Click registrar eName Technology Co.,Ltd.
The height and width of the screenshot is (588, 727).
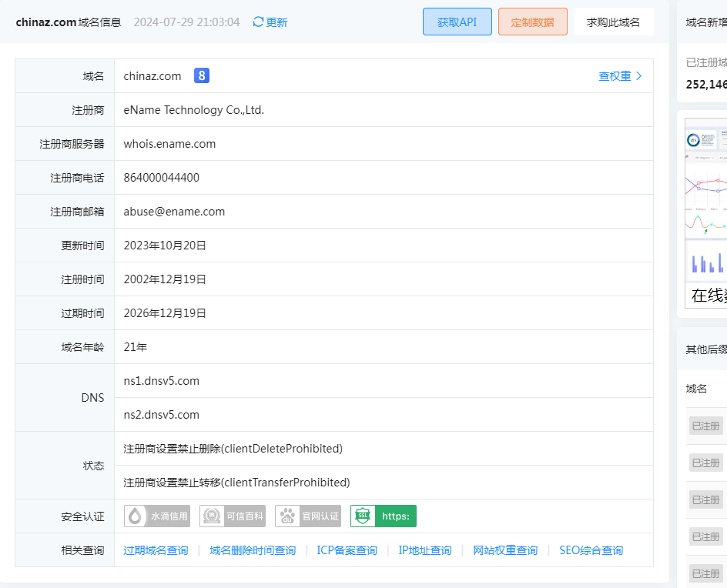coord(194,110)
